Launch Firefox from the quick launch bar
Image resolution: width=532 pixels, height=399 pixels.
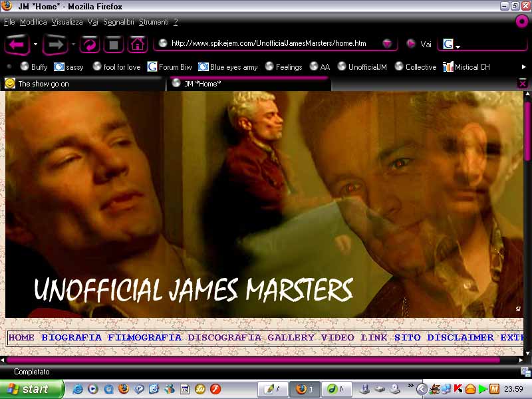pos(124,389)
